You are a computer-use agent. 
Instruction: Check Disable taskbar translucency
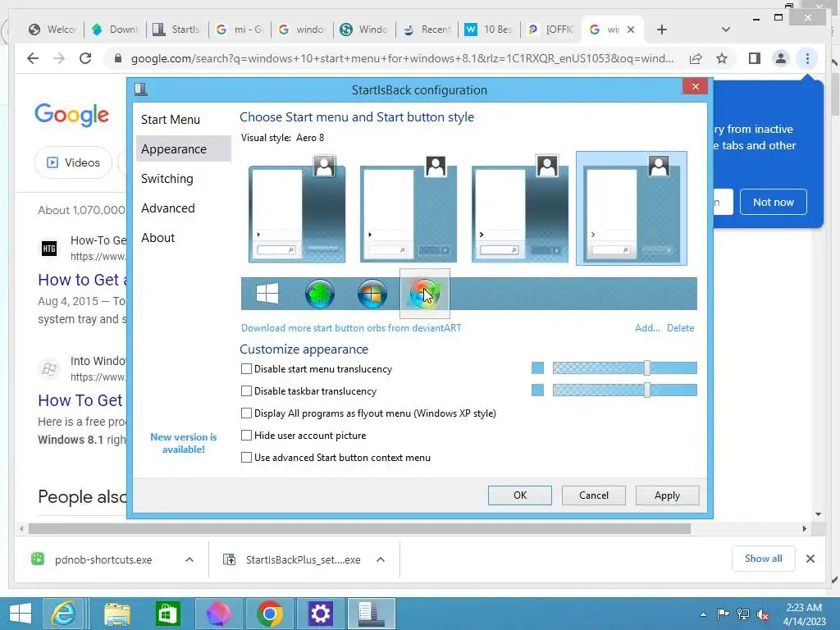pos(246,391)
